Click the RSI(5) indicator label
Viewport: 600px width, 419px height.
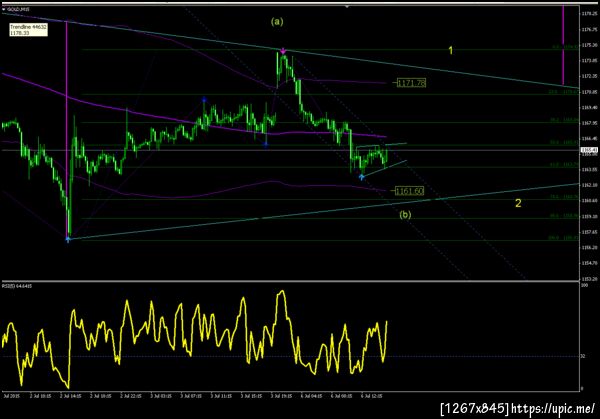(17, 286)
